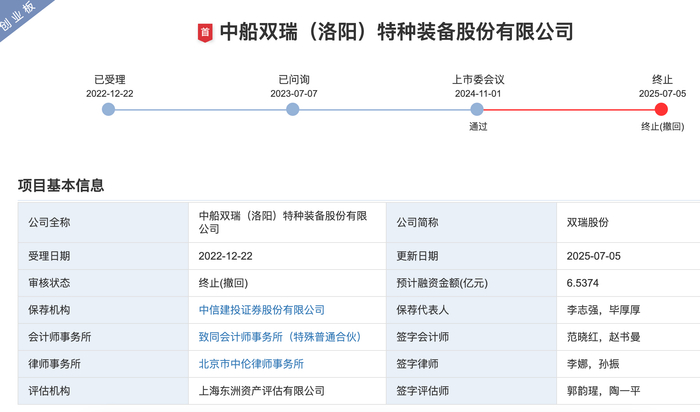
Task: Click the 已问询 stage label text
Action: 293,79
